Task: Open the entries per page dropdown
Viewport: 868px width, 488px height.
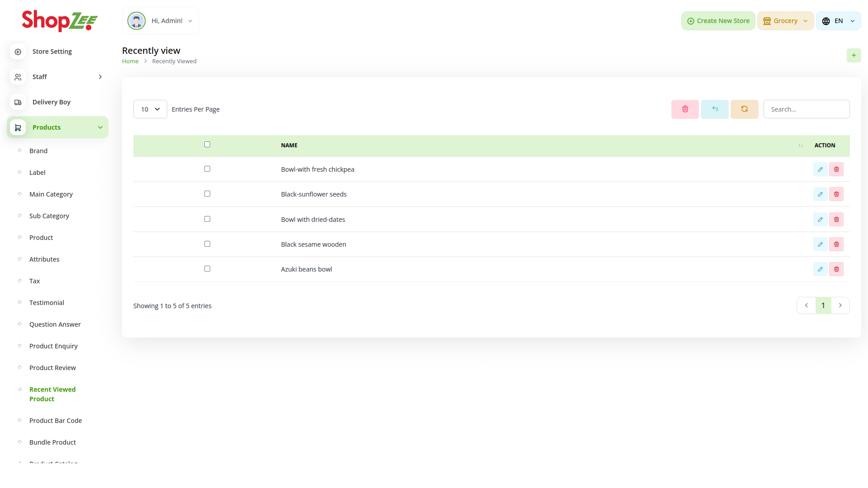Action: 150,109
